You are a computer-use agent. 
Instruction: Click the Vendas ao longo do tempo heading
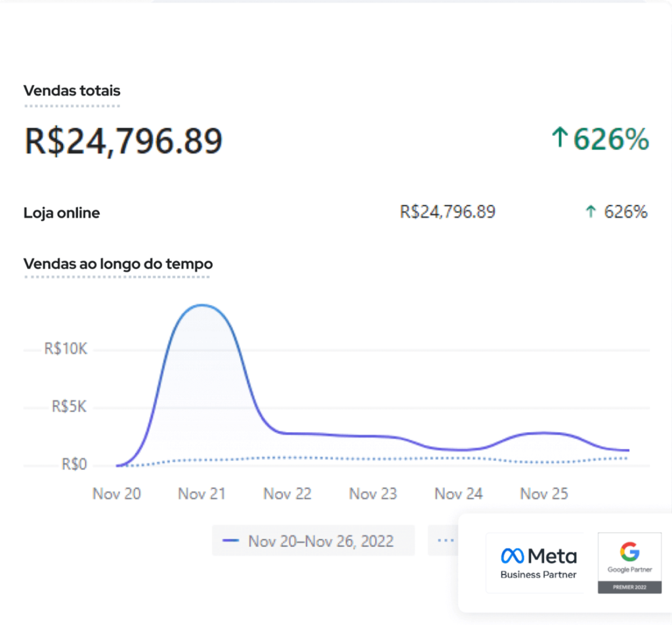[118, 264]
